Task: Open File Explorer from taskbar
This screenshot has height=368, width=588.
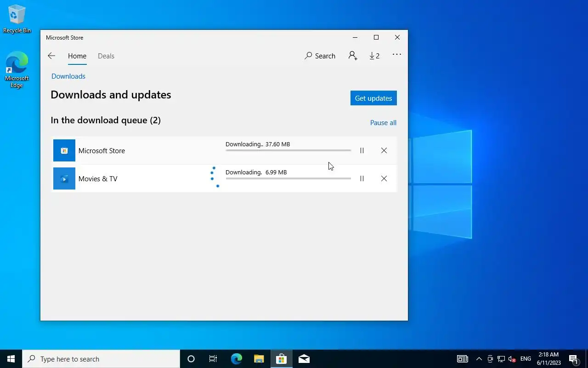Action: pyautogui.click(x=259, y=359)
